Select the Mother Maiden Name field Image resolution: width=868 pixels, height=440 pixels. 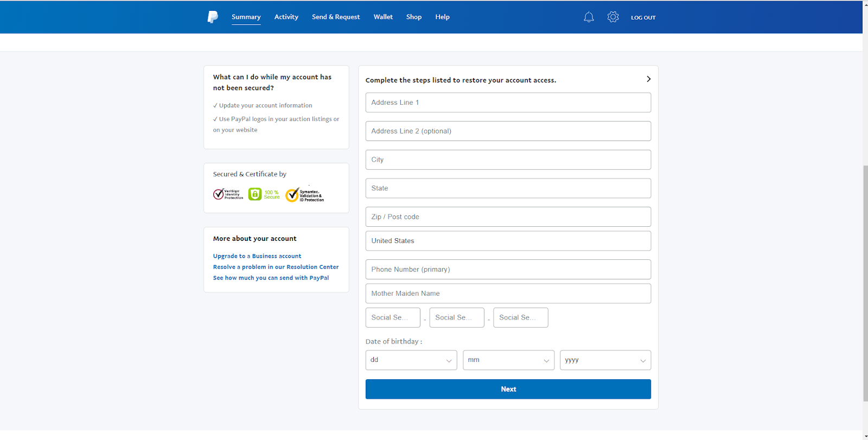point(508,294)
